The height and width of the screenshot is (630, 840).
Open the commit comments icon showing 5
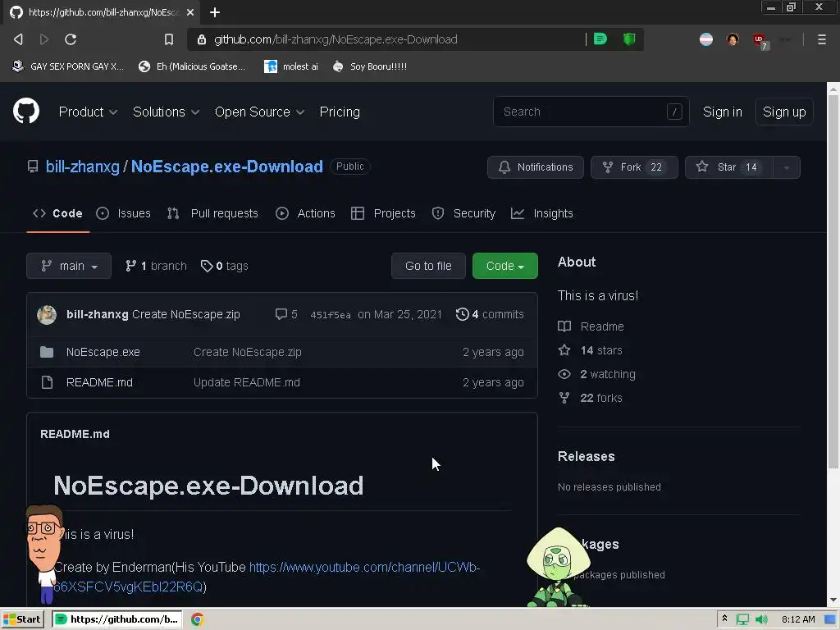click(x=286, y=314)
